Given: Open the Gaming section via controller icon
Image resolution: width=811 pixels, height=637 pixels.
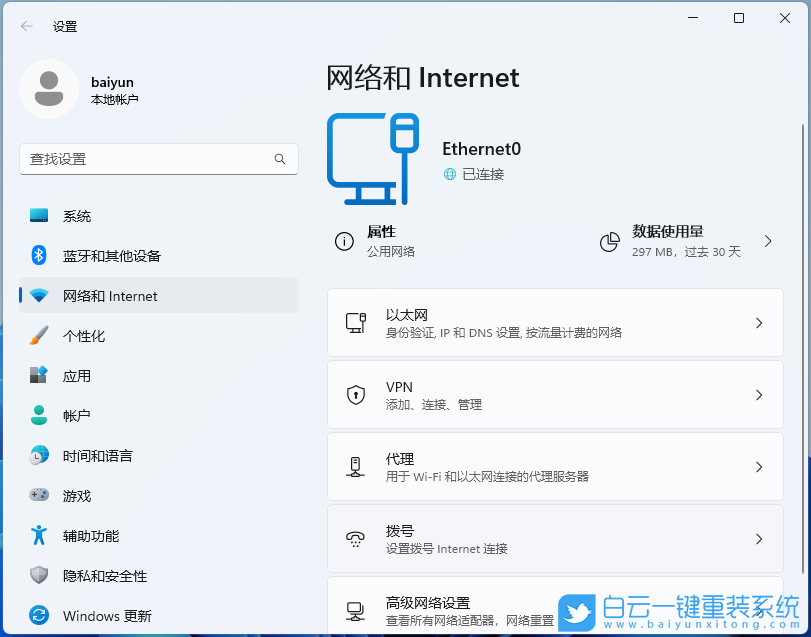Looking at the screenshot, I should click(x=37, y=495).
